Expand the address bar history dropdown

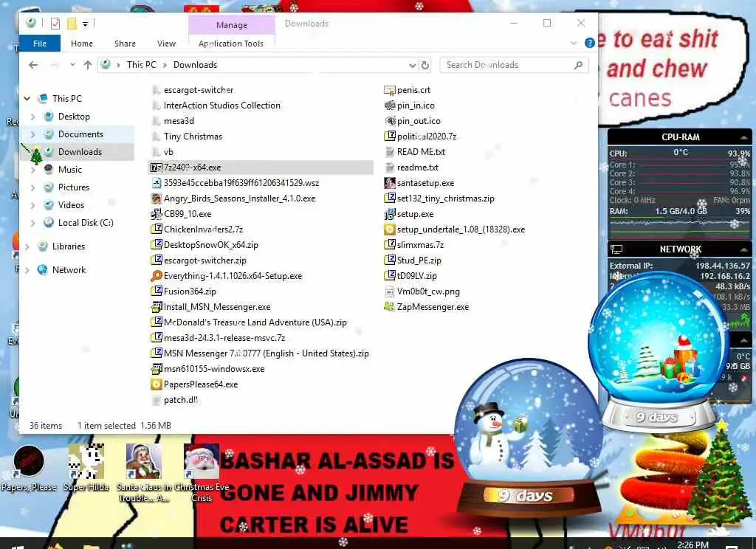coord(412,65)
